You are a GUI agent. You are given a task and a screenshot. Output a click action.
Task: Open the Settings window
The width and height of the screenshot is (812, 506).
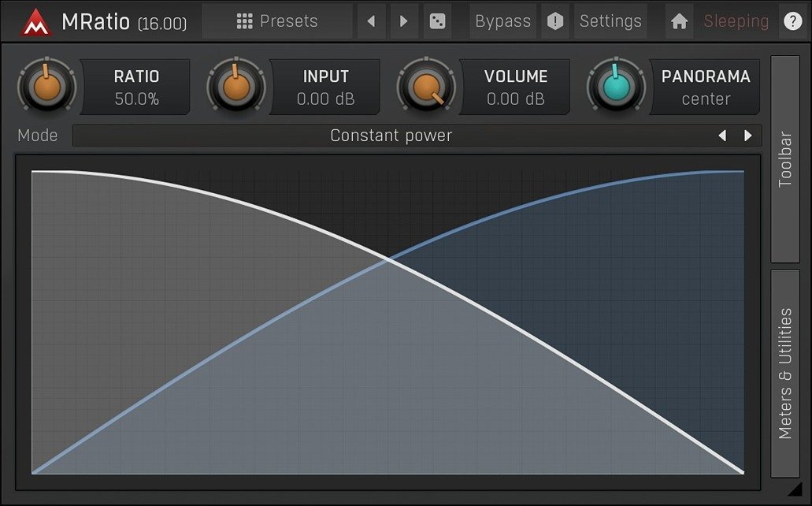pyautogui.click(x=610, y=21)
